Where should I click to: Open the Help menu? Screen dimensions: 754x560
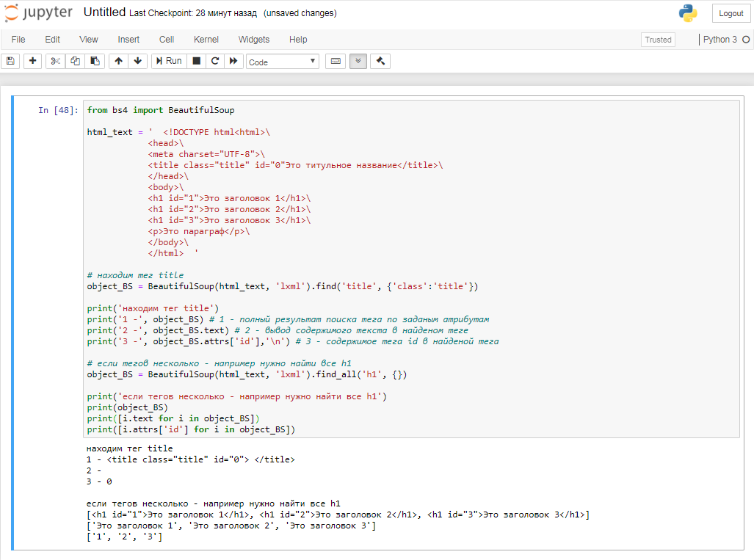click(298, 40)
